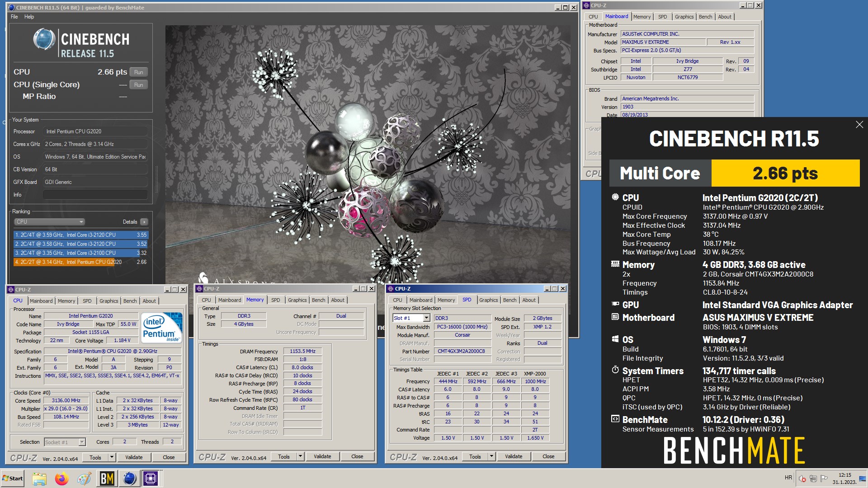Close the BenchMate result overlay with X
The height and width of the screenshot is (488, 868).
tap(859, 124)
